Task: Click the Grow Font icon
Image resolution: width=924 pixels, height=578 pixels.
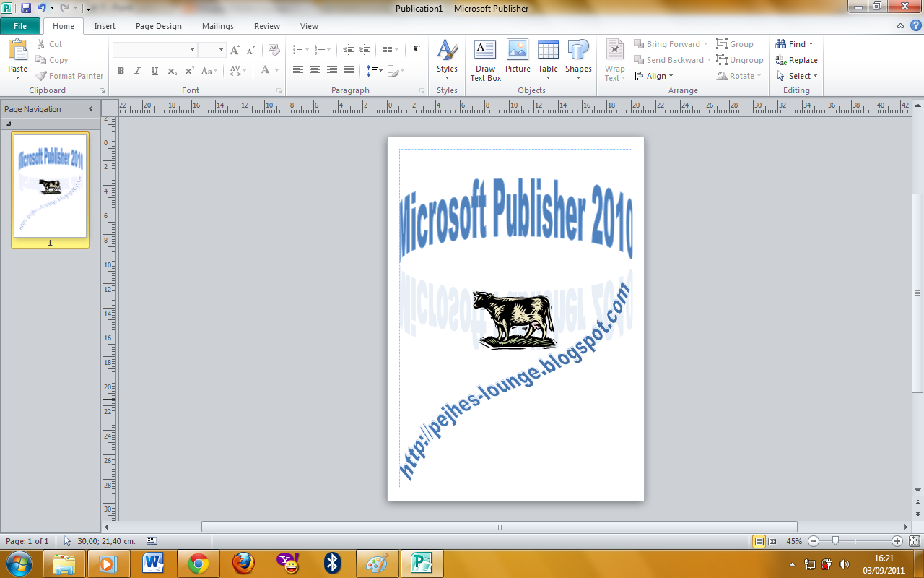Action: (235, 50)
